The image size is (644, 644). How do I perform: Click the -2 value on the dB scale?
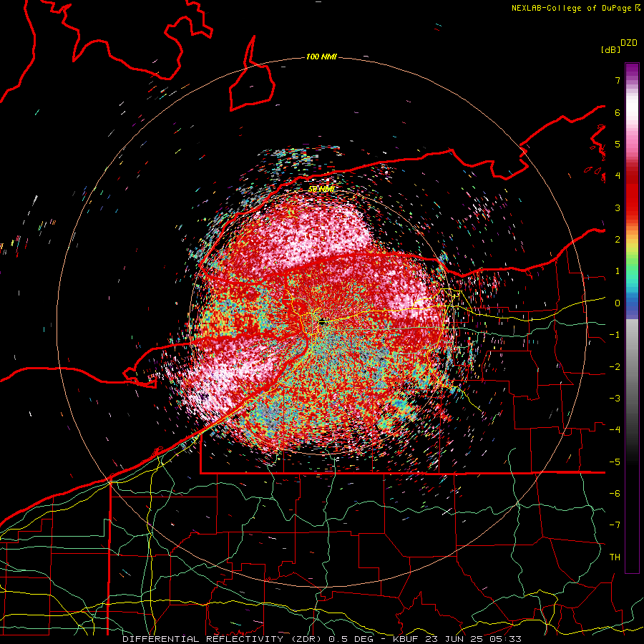[615, 367]
